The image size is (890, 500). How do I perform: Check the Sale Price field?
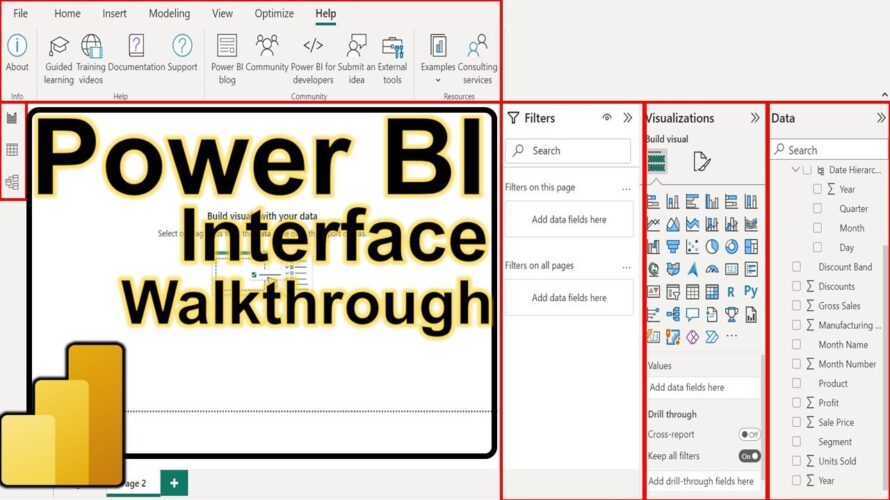click(x=796, y=422)
